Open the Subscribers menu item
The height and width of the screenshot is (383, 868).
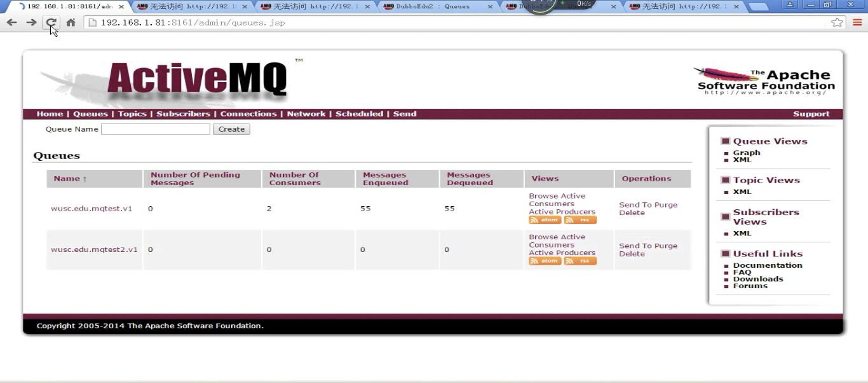tap(183, 114)
